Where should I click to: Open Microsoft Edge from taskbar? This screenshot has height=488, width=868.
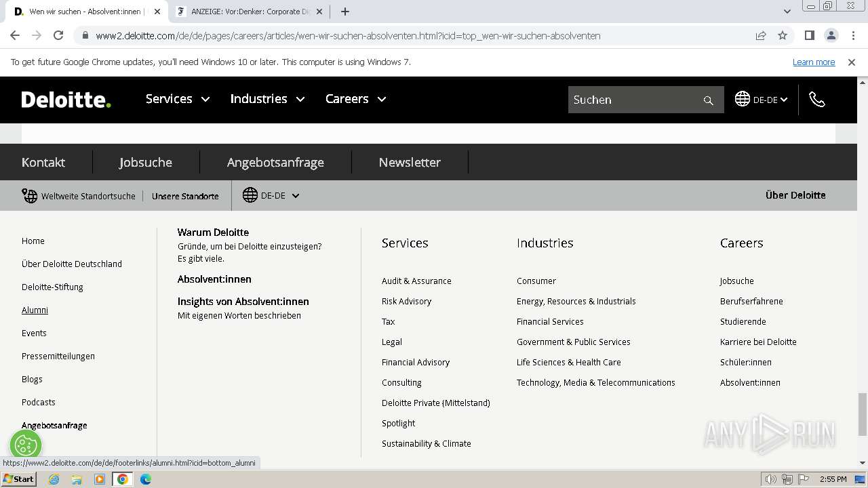[x=146, y=479]
